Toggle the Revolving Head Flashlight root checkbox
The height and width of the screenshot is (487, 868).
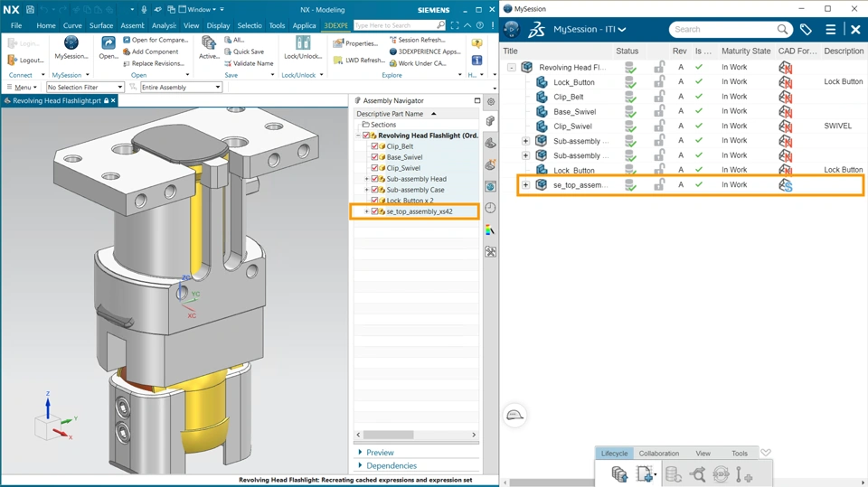[366, 136]
